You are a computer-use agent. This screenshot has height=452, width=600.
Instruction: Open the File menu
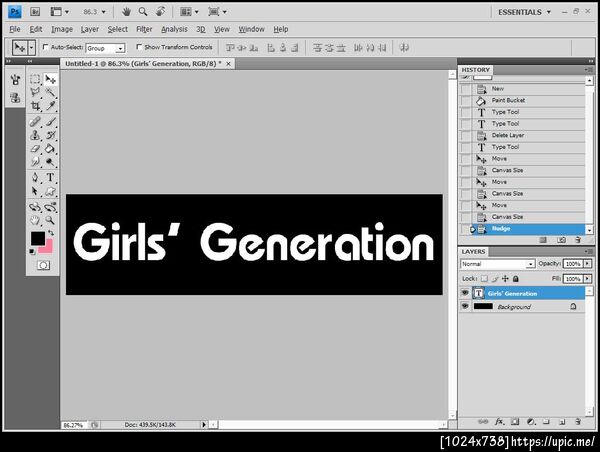click(x=15, y=29)
